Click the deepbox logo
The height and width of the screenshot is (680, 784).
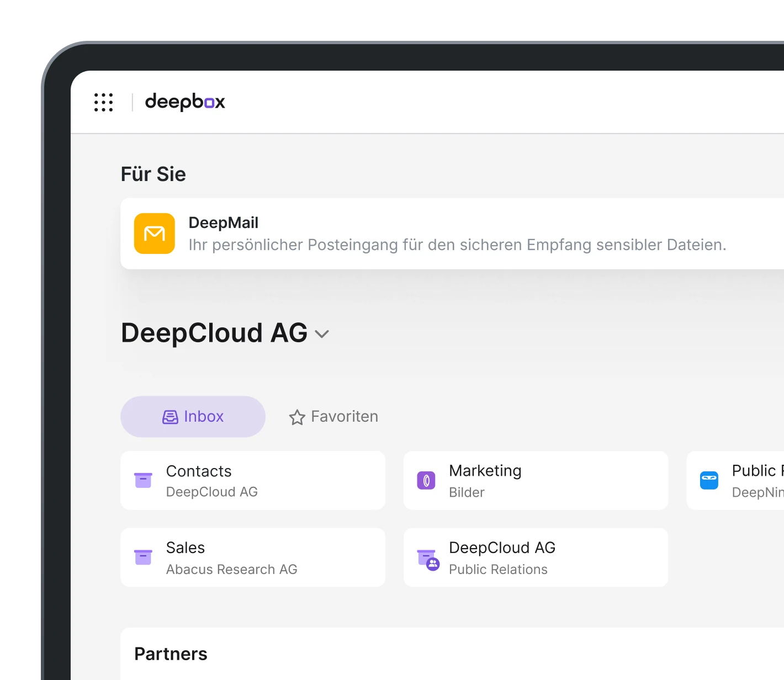[185, 102]
